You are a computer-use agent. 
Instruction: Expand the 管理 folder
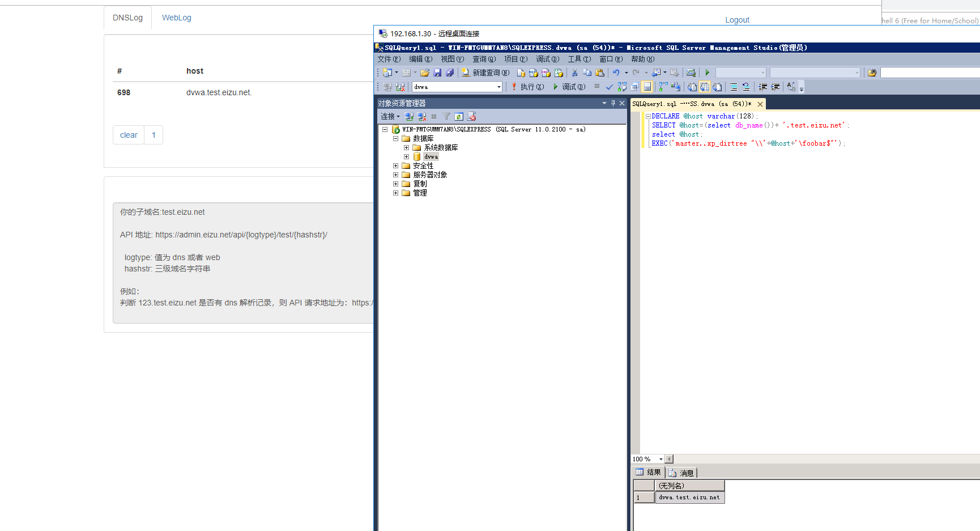[395, 193]
